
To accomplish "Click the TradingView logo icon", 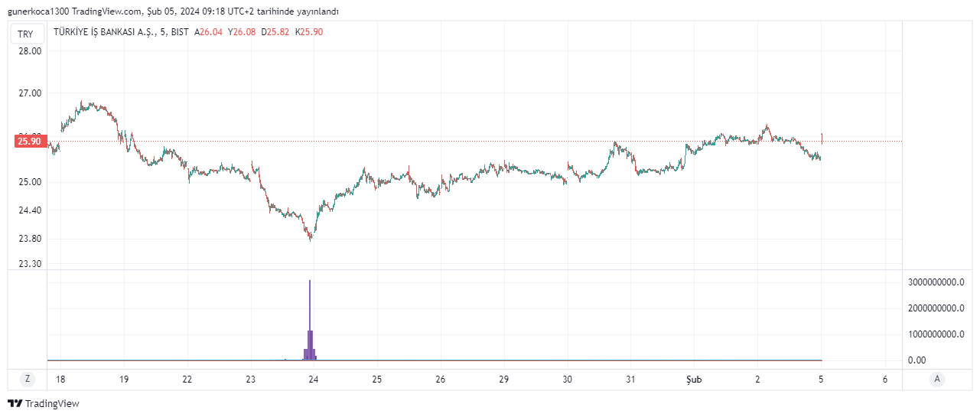I will pos(15,403).
